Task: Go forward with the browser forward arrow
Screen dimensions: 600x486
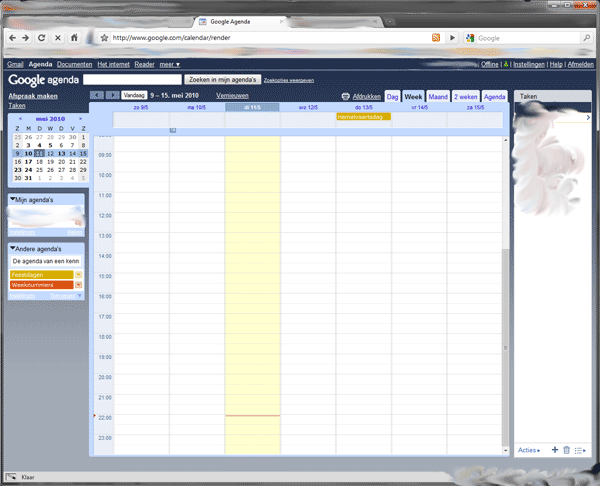Action: 26,38
